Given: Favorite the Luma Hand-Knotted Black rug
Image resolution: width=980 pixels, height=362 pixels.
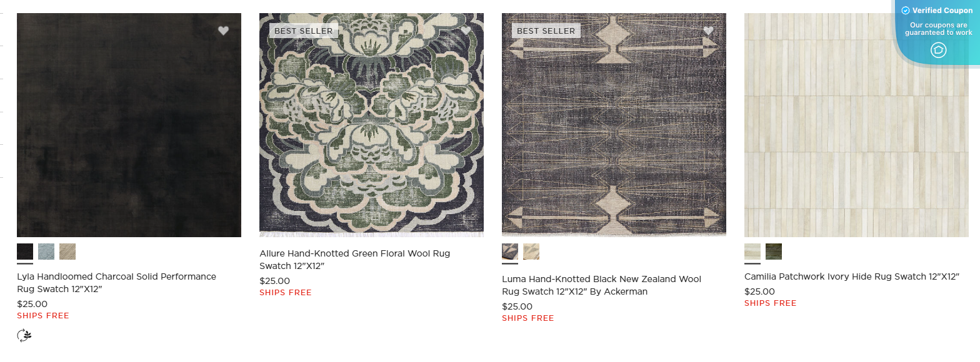Looking at the screenshot, I should pyautogui.click(x=708, y=30).
